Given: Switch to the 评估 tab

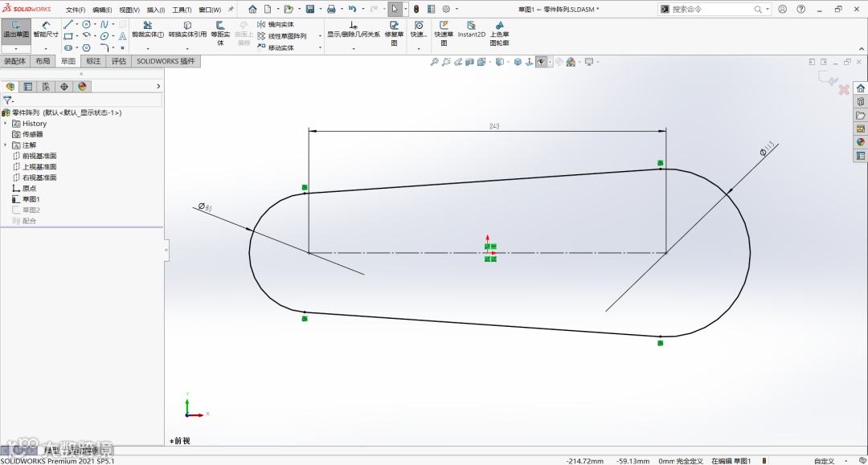Looking at the screenshot, I should [x=118, y=61].
